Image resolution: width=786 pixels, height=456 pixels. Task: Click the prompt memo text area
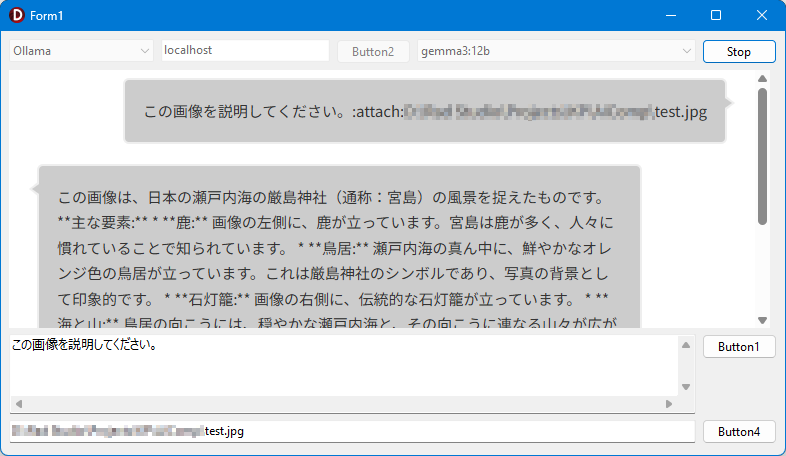tap(344, 366)
